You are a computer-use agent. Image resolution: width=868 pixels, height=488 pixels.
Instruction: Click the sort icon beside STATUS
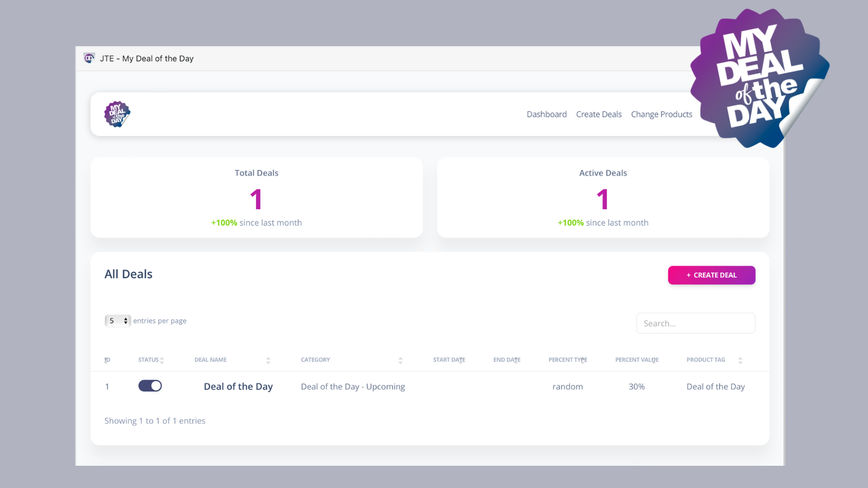[162, 359]
